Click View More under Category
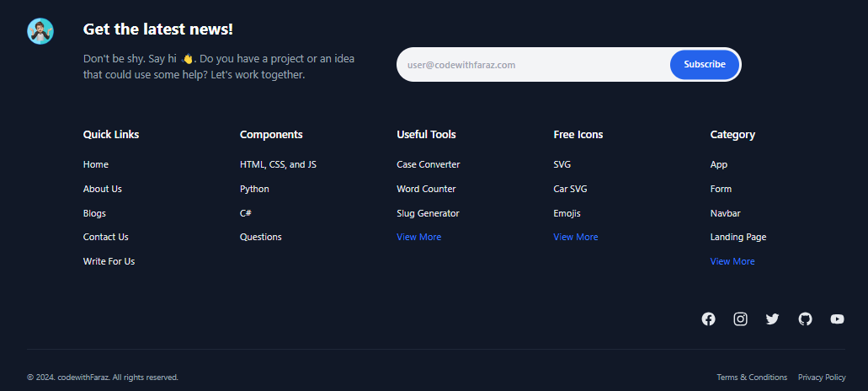This screenshot has width=868, height=391. 732,261
